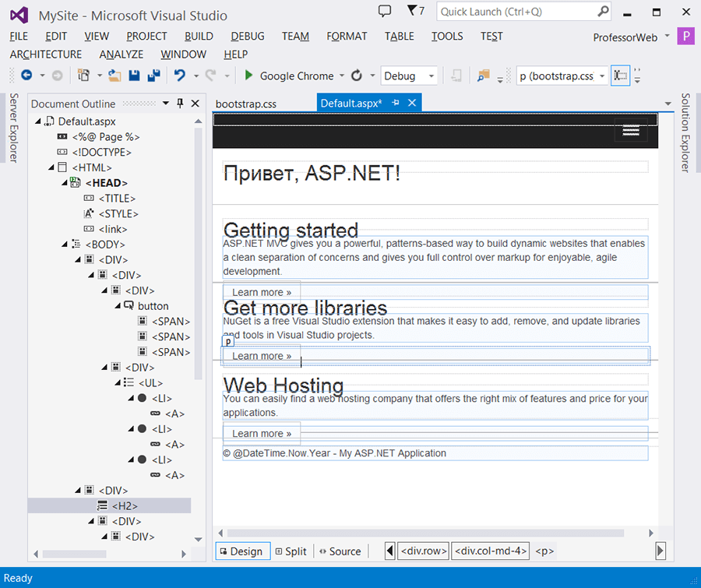Click the Document Outline vertical scrollbar
The height and width of the screenshot is (588, 701).
tap(198, 254)
